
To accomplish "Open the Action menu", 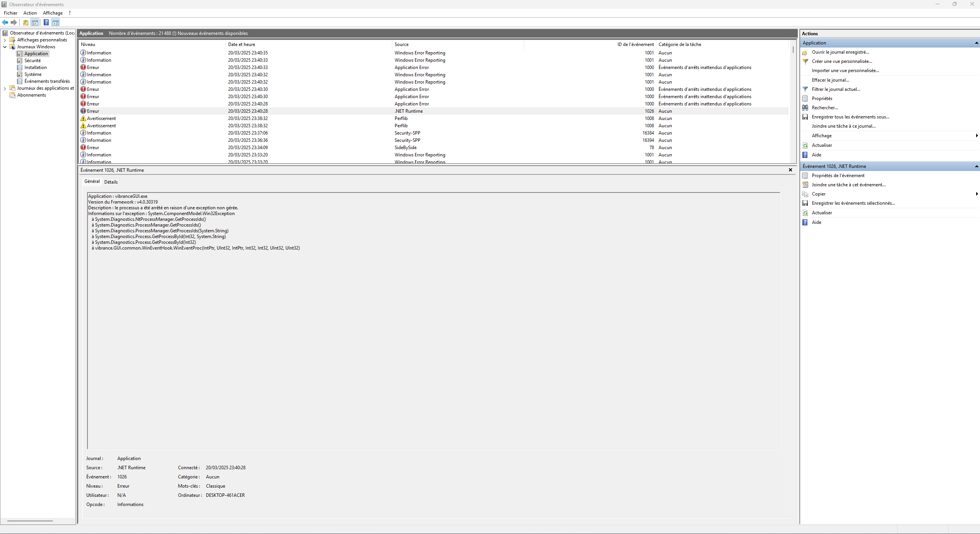I will (x=30, y=13).
